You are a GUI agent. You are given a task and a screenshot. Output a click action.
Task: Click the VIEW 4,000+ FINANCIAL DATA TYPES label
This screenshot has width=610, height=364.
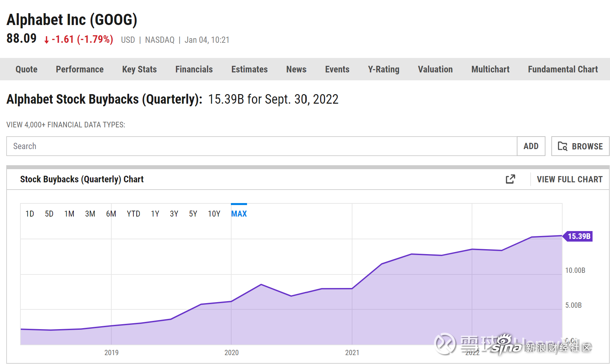(66, 125)
